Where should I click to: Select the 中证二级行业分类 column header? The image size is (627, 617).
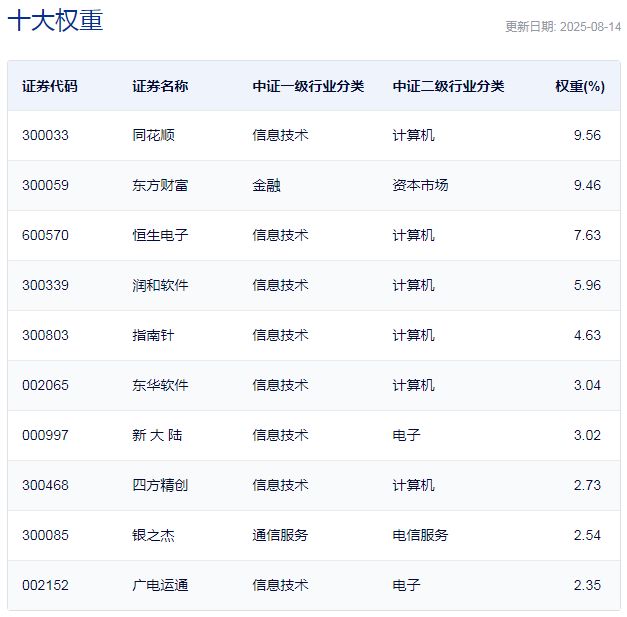(x=448, y=86)
